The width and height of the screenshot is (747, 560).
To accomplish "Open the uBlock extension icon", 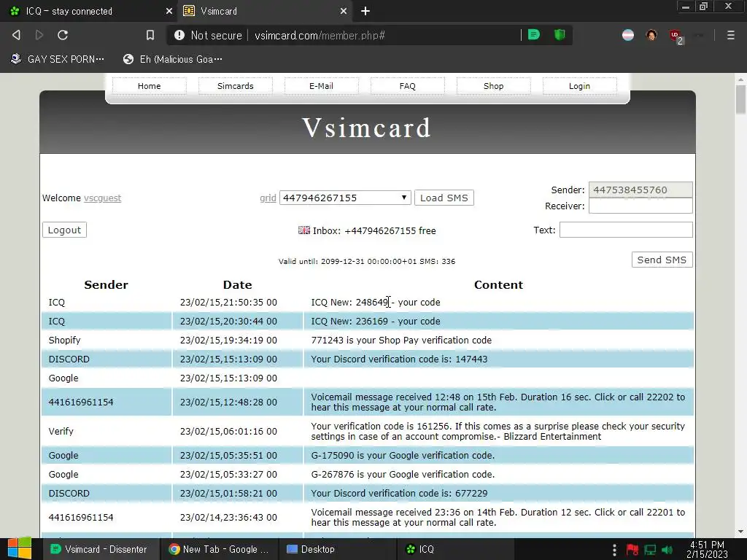I will 676,36.
